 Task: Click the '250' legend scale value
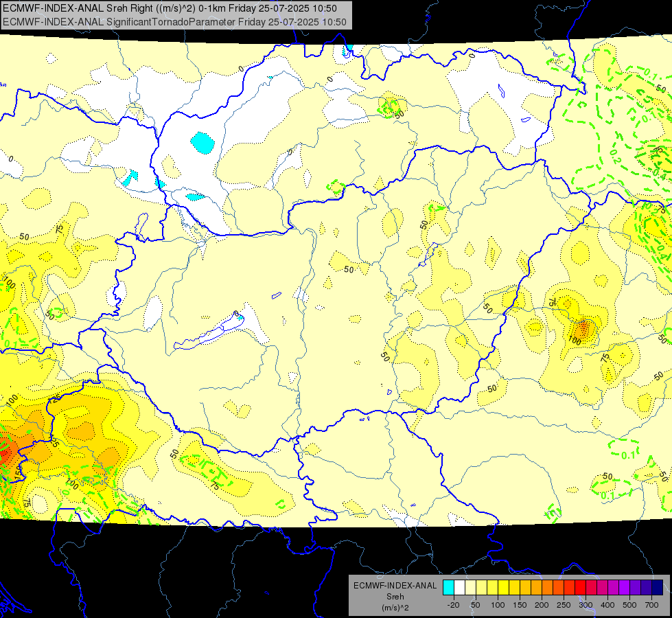click(x=564, y=605)
